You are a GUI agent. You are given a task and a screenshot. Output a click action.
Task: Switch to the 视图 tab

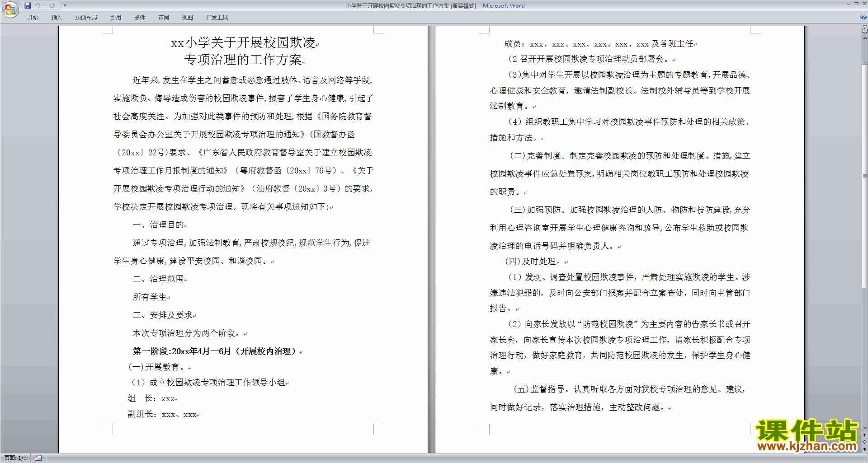pyautogui.click(x=188, y=18)
